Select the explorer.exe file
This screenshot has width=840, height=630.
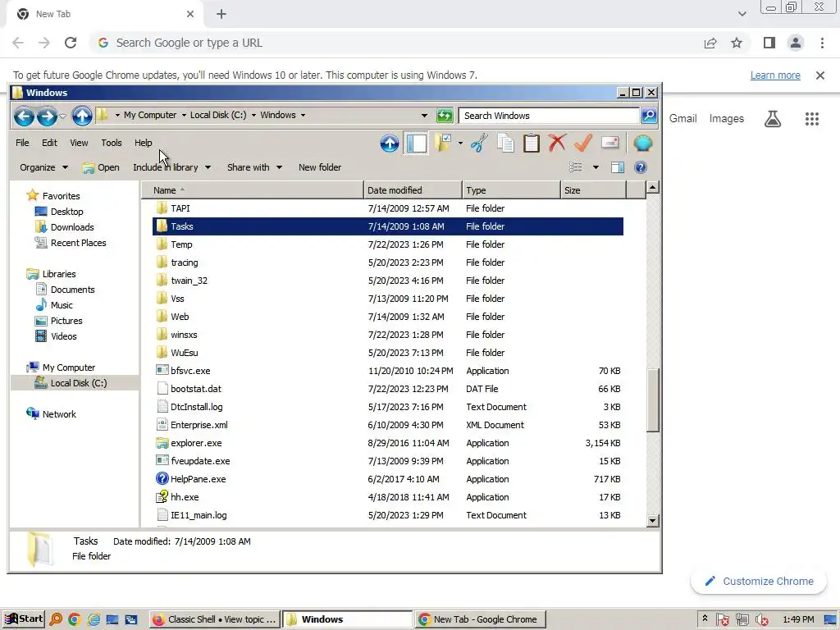[388, 443]
